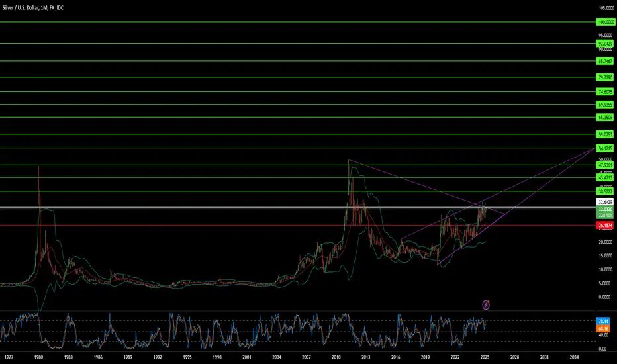This screenshot has width=617, height=364.
Task: Click the 1986 time axis label
Action: (98, 357)
